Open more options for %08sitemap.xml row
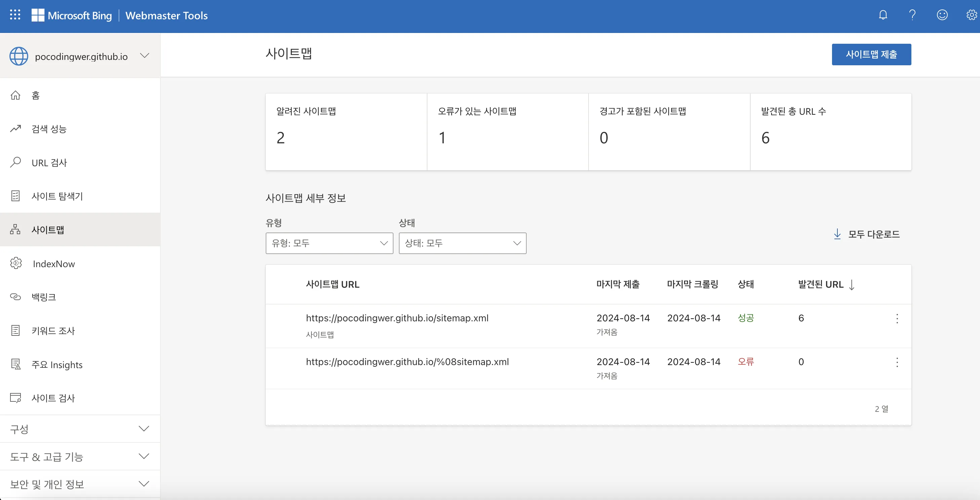 (897, 362)
